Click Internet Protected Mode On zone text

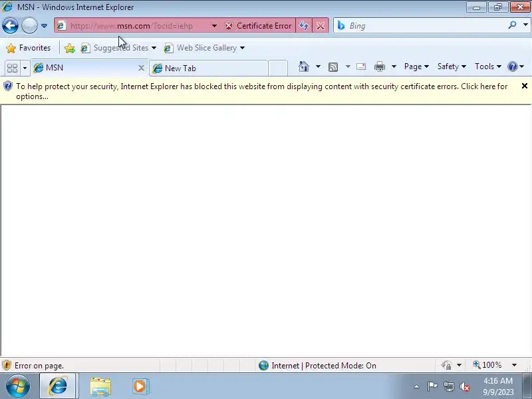pyautogui.click(x=324, y=365)
